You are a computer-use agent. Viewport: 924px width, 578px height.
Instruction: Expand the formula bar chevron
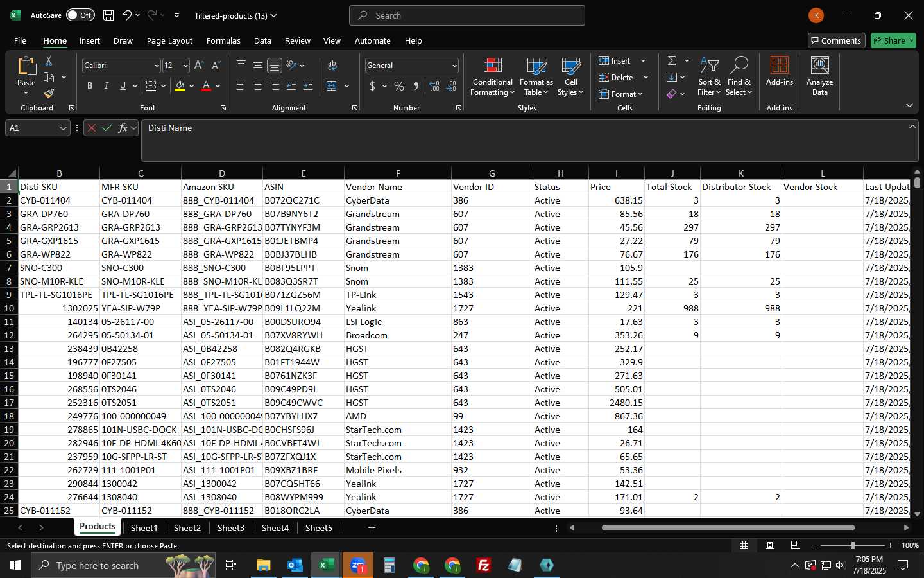coord(912,127)
